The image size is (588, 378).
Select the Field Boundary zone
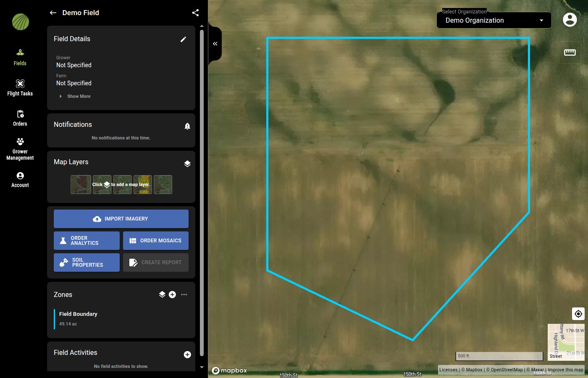tap(121, 319)
